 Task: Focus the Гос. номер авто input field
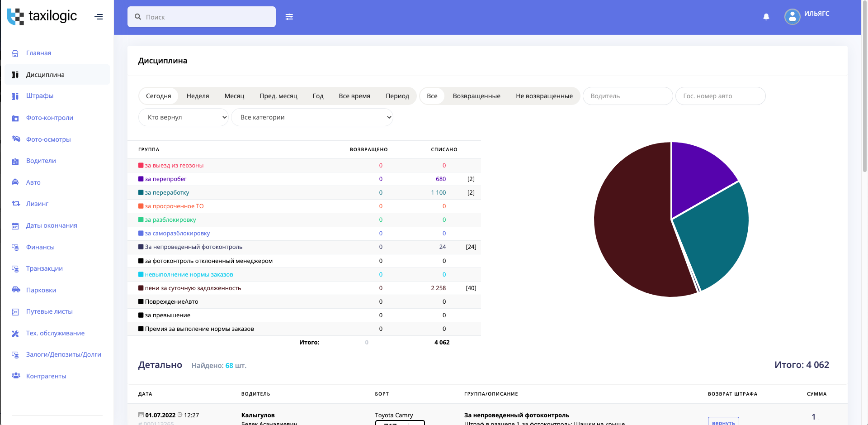[720, 96]
